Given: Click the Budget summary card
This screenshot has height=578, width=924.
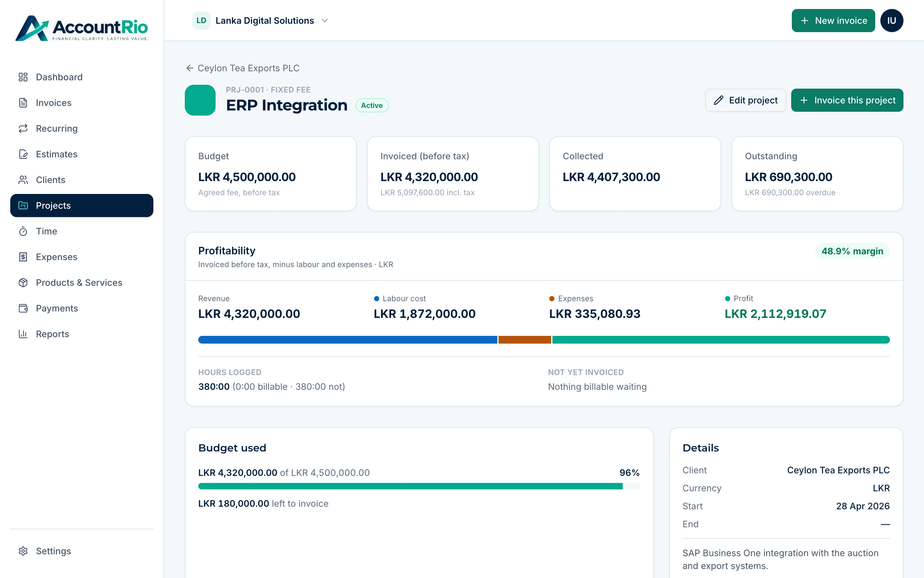Looking at the screenshot, I should click(271, 173).
